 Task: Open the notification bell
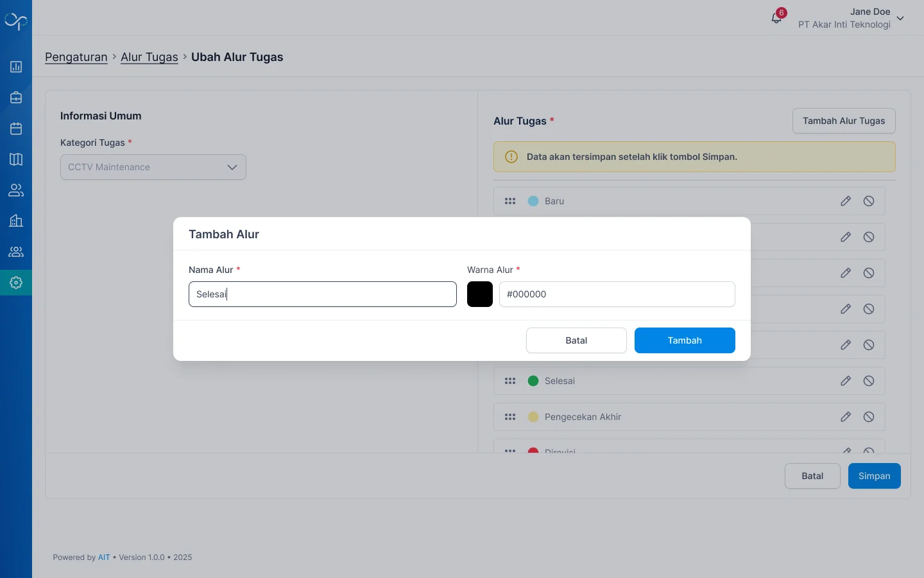coord(776,18)
